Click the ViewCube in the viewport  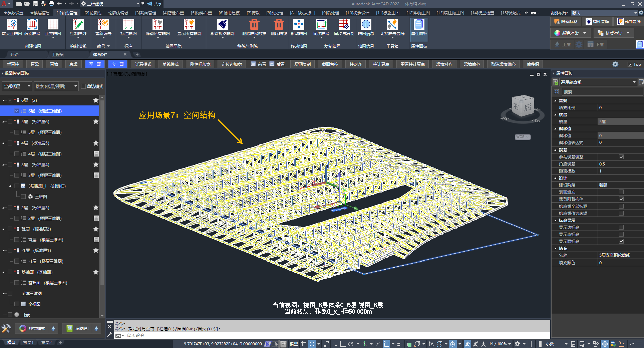pos(522,106)
